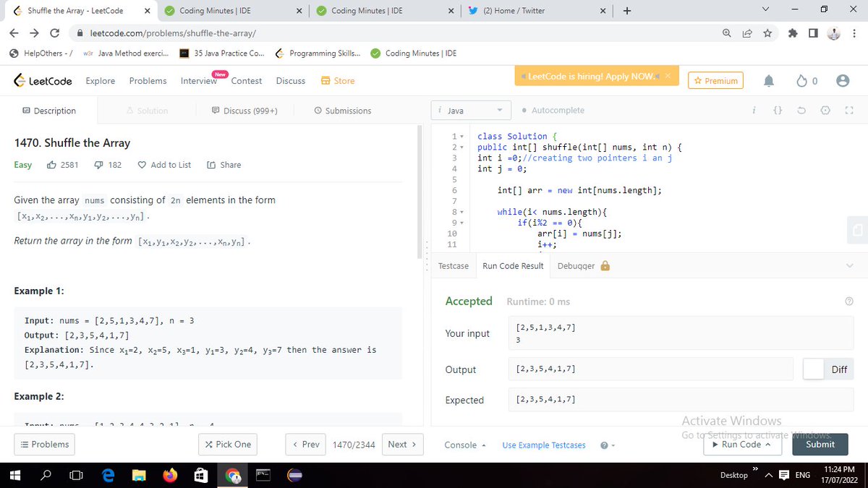Open Eclipse from the taskbar
The width and height of the screenshot is (868, 488).
click(294, 476)
